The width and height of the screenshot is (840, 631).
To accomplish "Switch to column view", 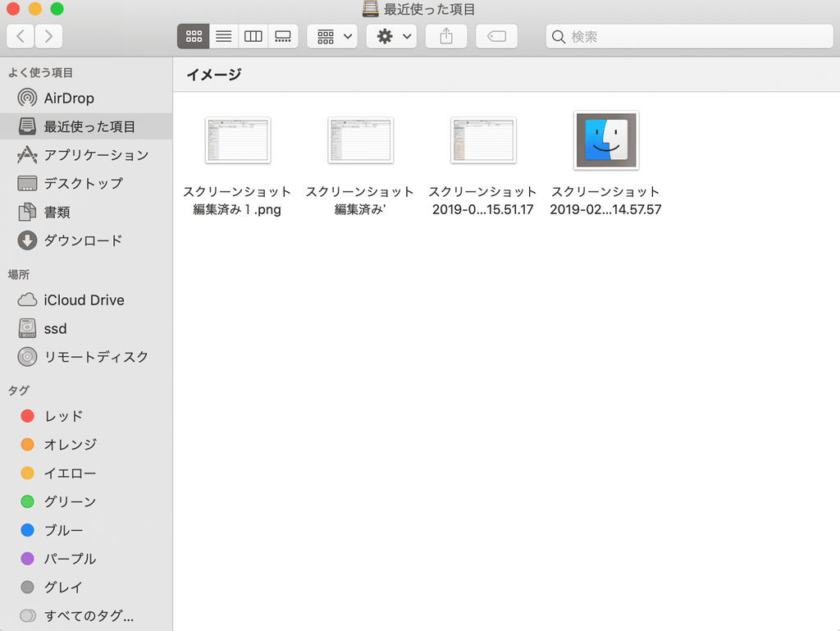I will [253, 36].
